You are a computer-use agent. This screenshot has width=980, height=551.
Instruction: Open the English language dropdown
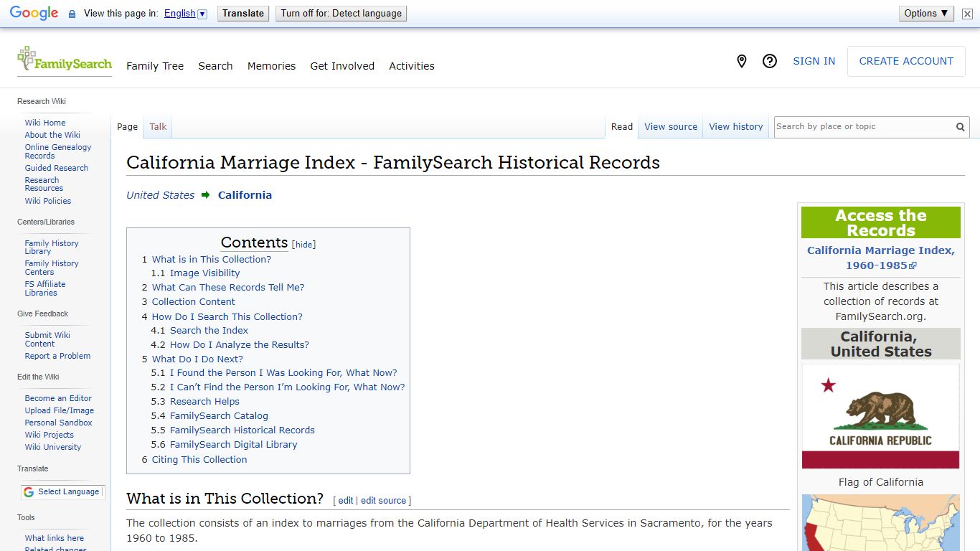point(185,14)
